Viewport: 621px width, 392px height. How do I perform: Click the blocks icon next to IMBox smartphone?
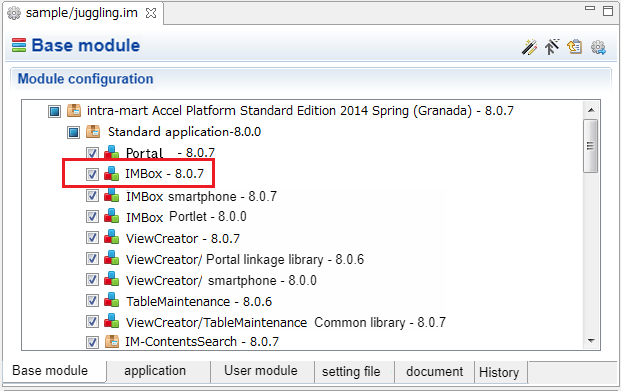(112, 196)
